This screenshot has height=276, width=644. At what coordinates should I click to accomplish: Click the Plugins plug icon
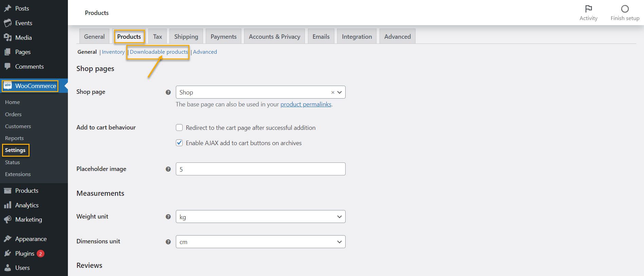tap(7, 253)
